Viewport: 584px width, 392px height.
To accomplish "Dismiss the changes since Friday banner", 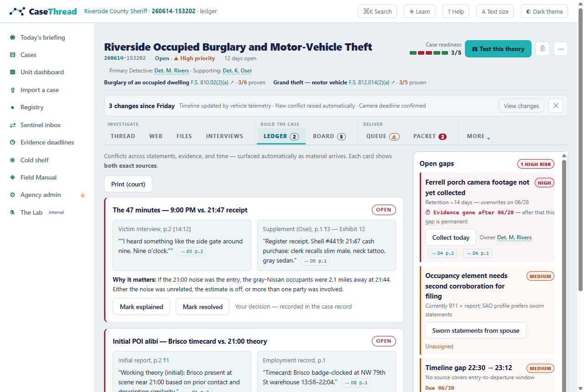I will [556, 106].
